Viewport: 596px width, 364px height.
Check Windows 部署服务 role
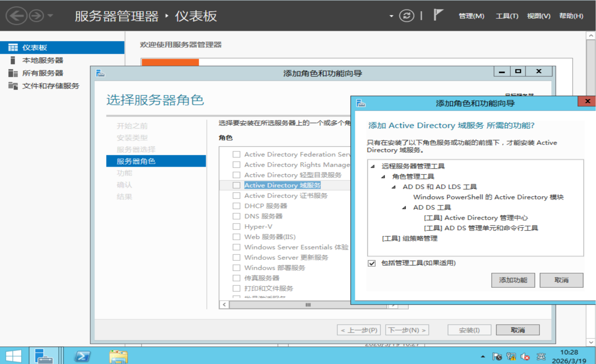pos(237,268)
